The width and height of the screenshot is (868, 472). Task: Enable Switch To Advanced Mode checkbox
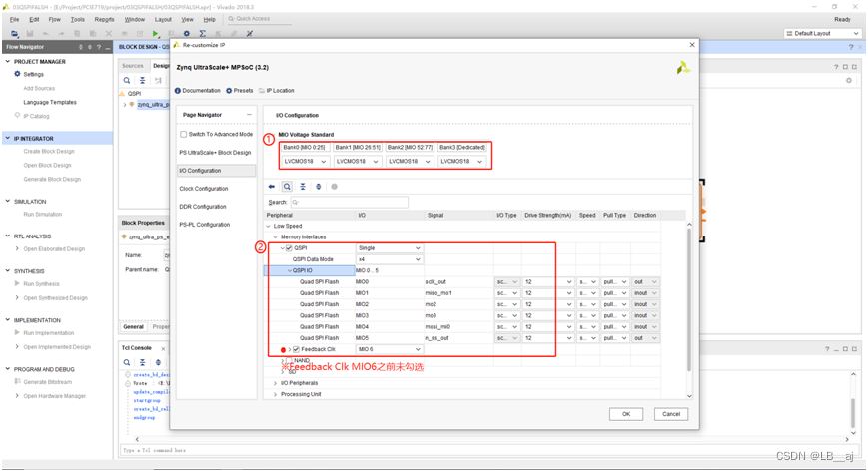pos(183,134)
